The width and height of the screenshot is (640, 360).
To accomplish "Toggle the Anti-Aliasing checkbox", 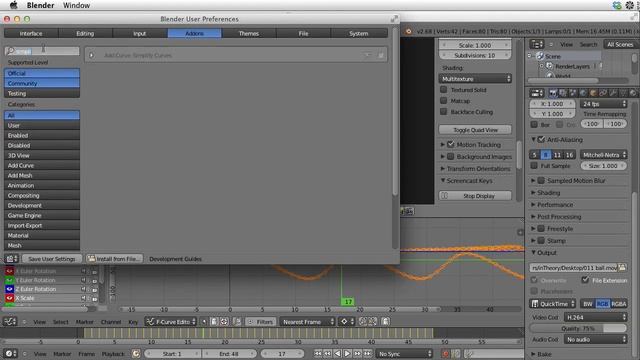I will point(541,140).
